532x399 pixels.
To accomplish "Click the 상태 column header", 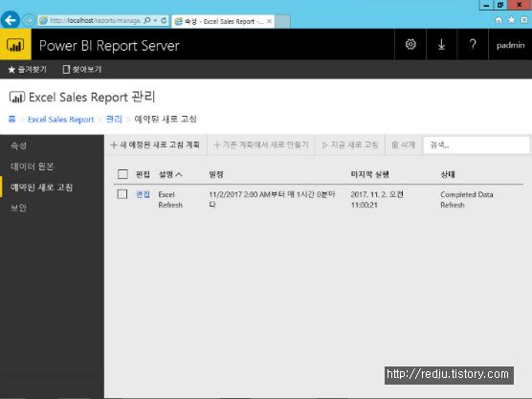I will pyautogui.click(x=448, y=174).
